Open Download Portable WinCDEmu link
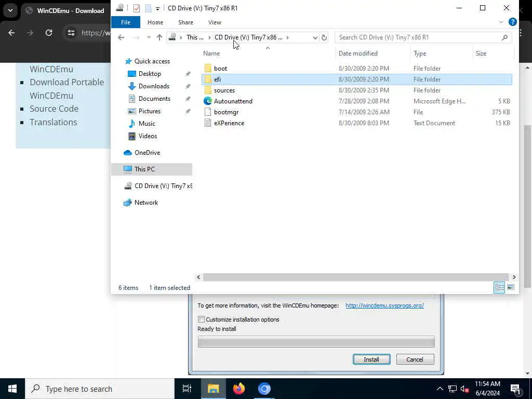 pyautogui.click(x=66, y=89)
